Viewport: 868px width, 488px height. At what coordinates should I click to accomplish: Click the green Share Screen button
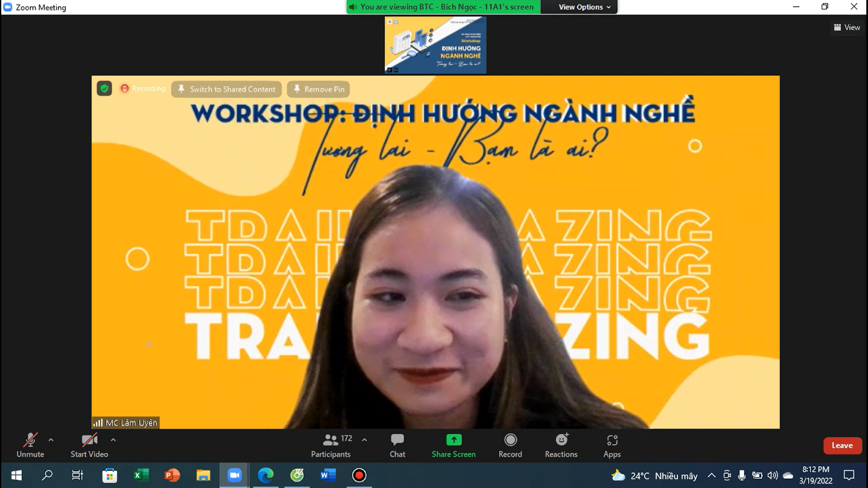[454, 445]
